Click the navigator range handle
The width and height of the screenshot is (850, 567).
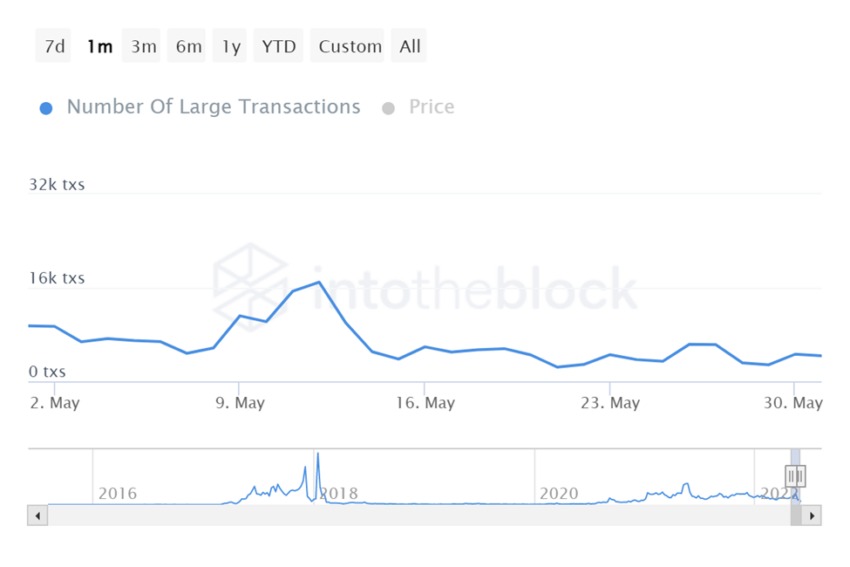tap(795, 477)
